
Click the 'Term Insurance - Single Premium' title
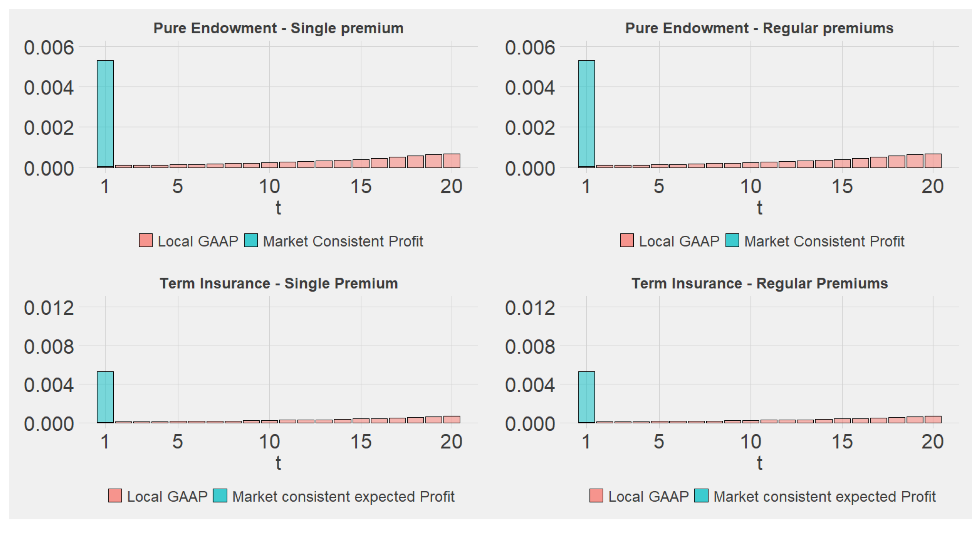279,284
